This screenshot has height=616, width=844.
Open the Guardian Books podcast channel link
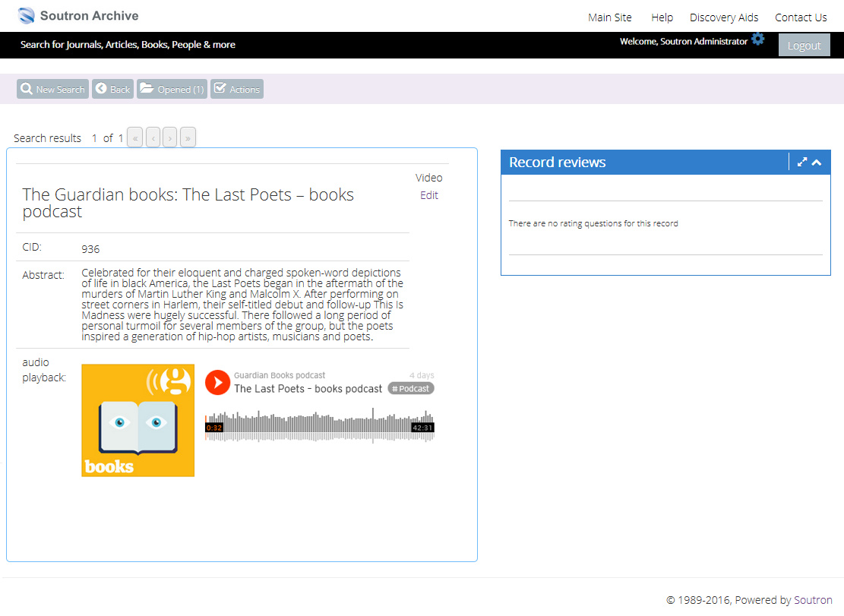tap(280, 375)
